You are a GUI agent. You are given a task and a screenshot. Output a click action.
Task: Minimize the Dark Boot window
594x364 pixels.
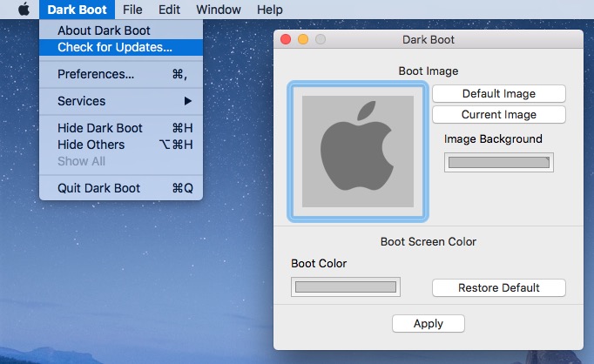tap(303, 39)
